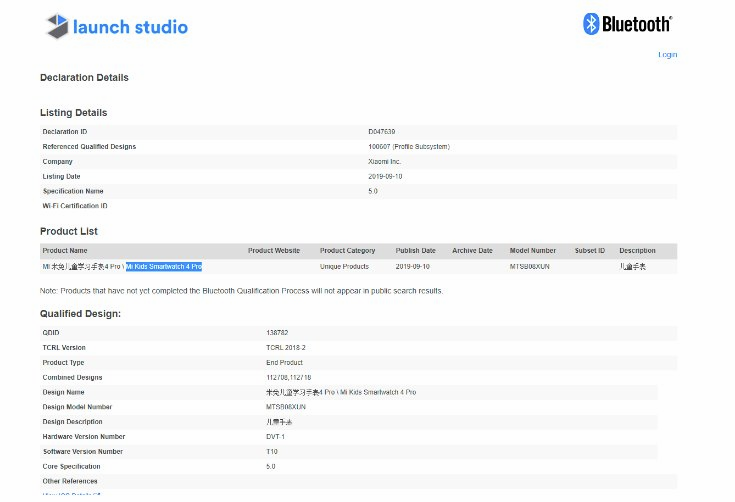This screenshot has width=735, height=502.
Task: Click referenced qualified design 100607 value
Action: pos(409,147)
